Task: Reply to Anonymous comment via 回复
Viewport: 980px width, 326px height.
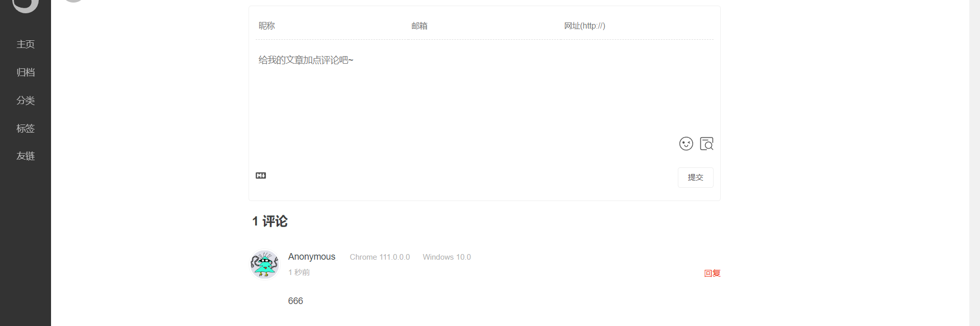Action: (712, 273)
